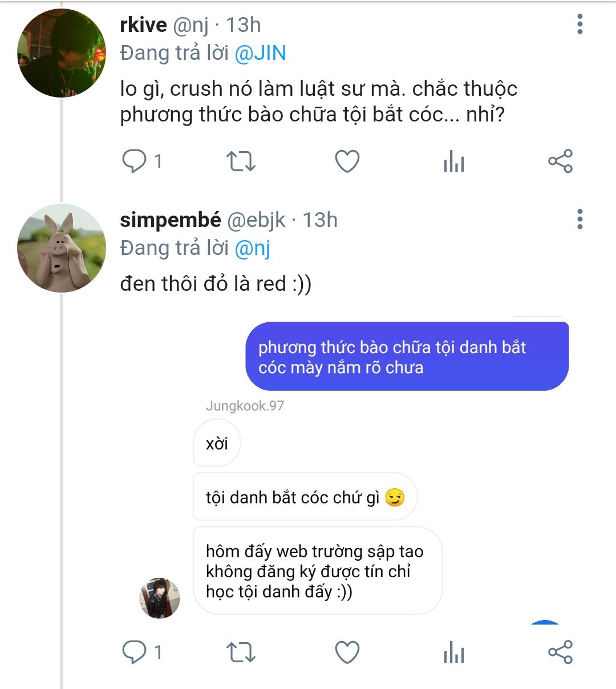Reply to rkive's tweet

click(x=135, y=161)
